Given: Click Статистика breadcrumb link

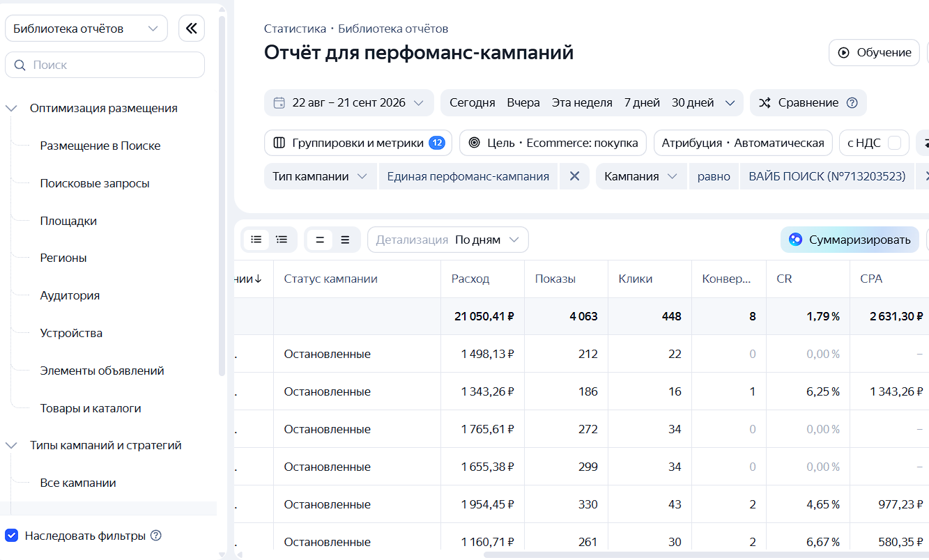Looking at the screenshot, I should tap(295, 29).
